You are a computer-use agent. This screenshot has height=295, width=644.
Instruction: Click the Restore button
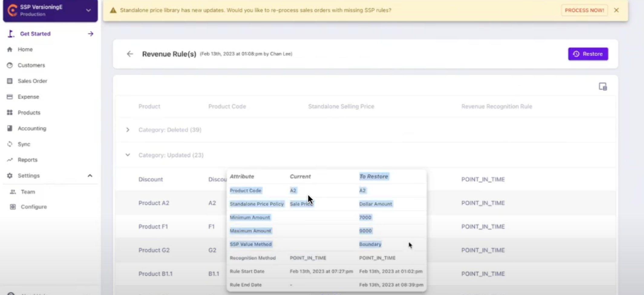click(x=588, y=54)
